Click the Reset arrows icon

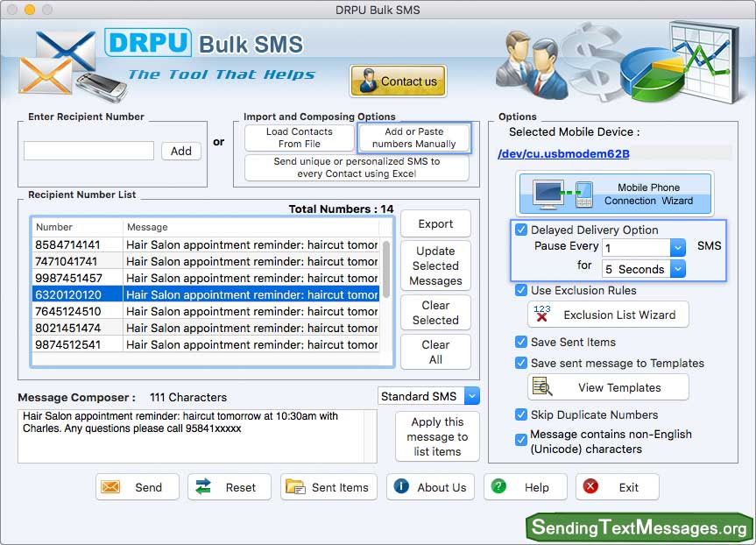tap(203, 486)
